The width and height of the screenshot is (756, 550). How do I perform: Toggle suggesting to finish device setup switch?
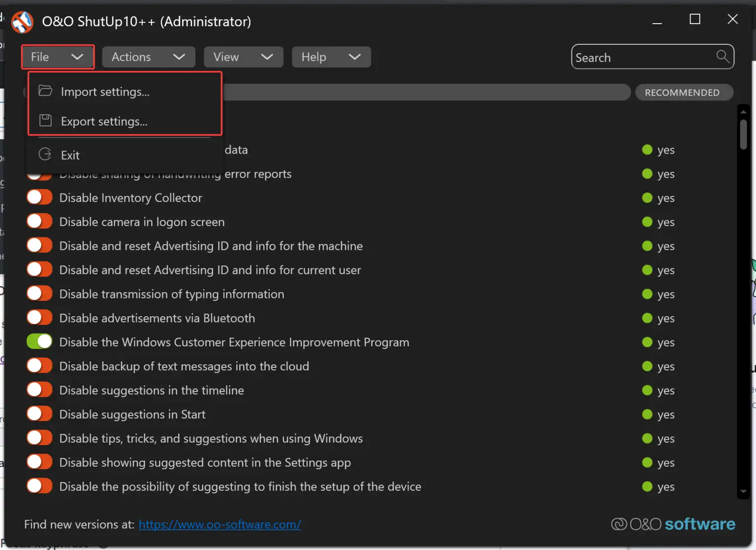(x=39, y=486)
